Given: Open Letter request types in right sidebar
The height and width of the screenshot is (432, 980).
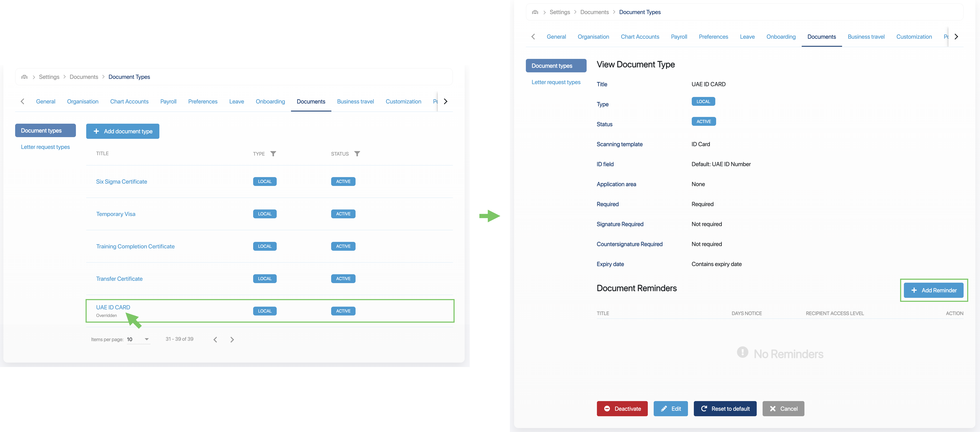Looking at the screenshot, I should point(556,82).
